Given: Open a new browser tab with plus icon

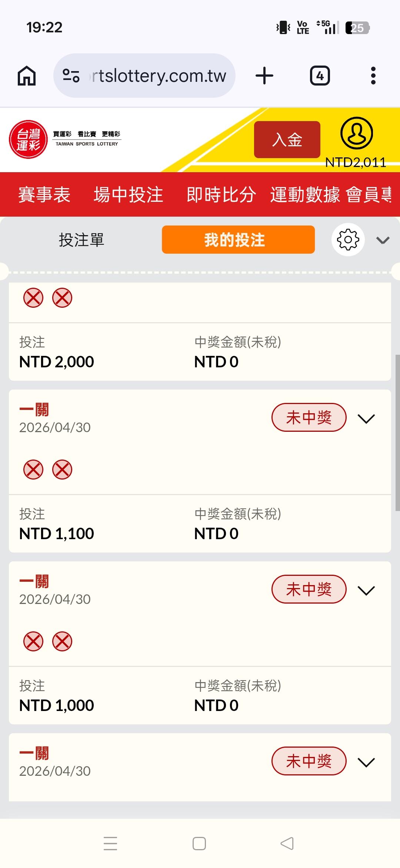Looking at the screenshot, I should (264, 76).
